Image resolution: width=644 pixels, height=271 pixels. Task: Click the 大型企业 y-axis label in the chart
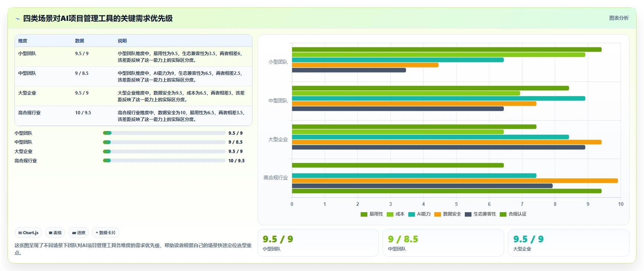pos(278,140)
